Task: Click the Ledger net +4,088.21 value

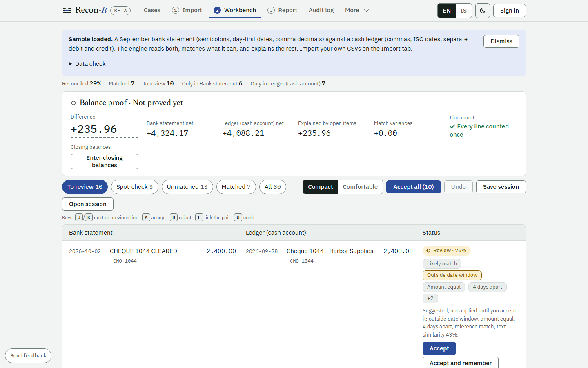Action: (243, 133)
